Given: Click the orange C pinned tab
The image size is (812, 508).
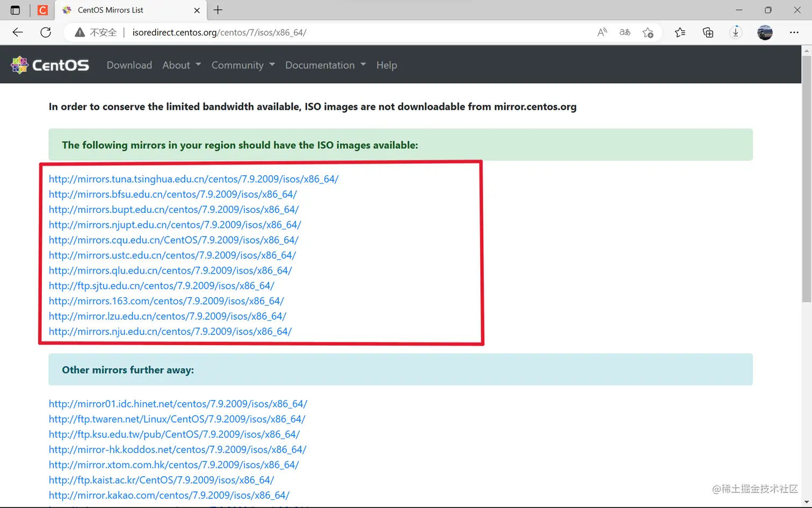Looking at the screenshot, I should click(42, 10).
